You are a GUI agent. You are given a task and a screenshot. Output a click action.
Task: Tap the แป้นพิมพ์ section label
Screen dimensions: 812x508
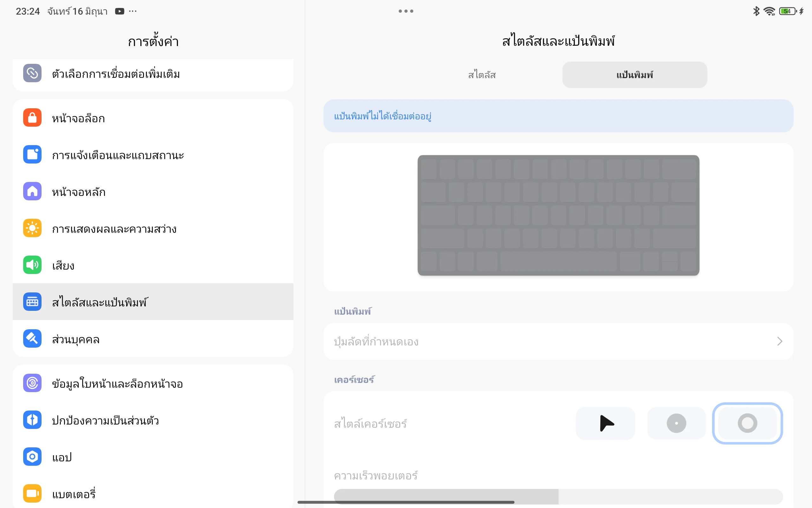(x=353, y=311)
